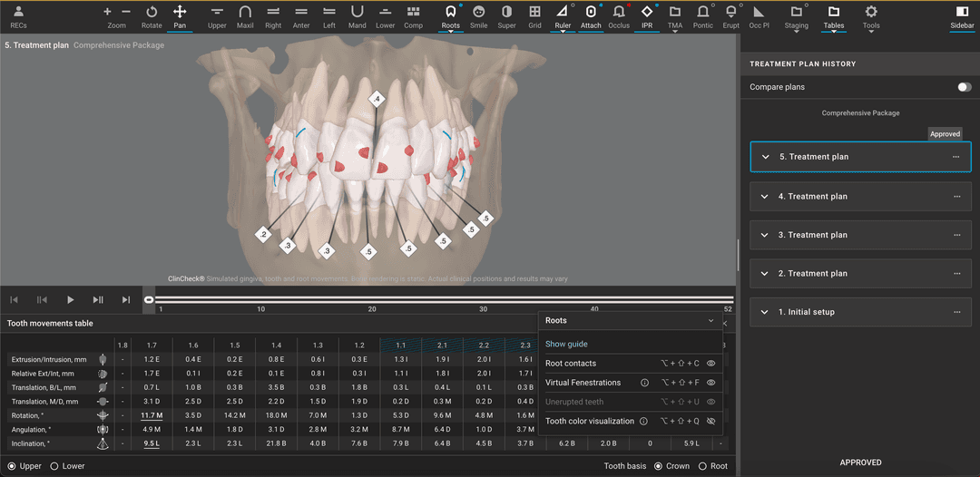This screenshot has width=980, height=477.
Task: Expand the 1. Initial setup entry
Action: pos(766,312)
